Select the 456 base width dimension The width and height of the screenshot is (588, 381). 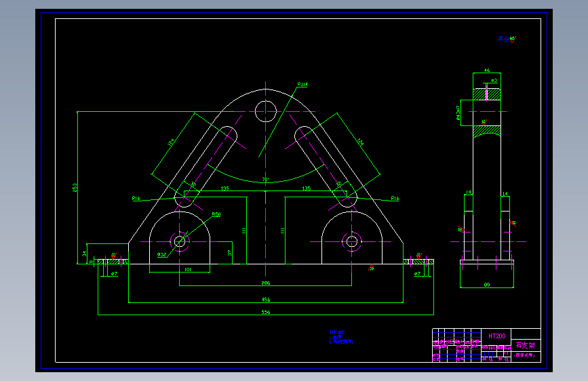(265, 300)
